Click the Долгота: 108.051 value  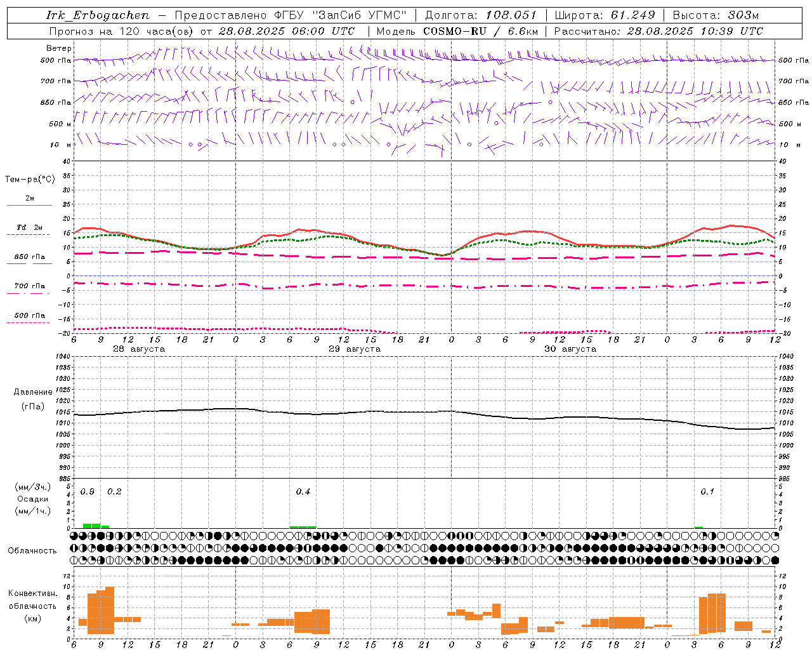tap(481, 15)
